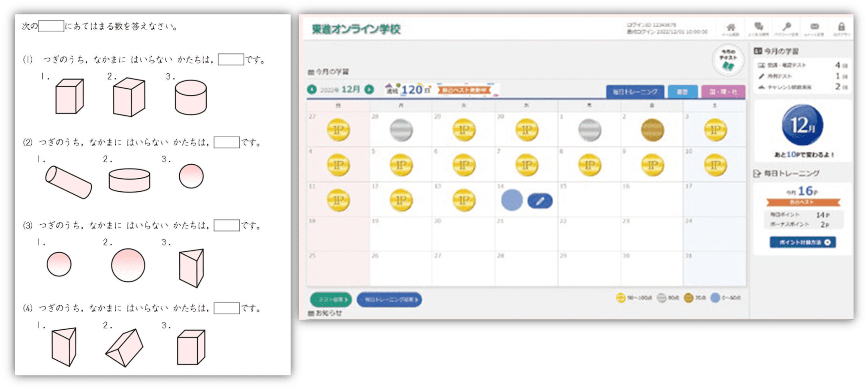Click the home icon in header
The image size is (868, 389).
pyautogui.click(x=731, y=28)
